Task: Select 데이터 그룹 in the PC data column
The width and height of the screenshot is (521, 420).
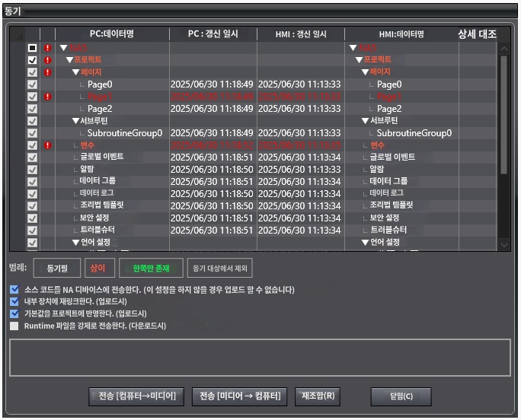Action: (97, 181)
